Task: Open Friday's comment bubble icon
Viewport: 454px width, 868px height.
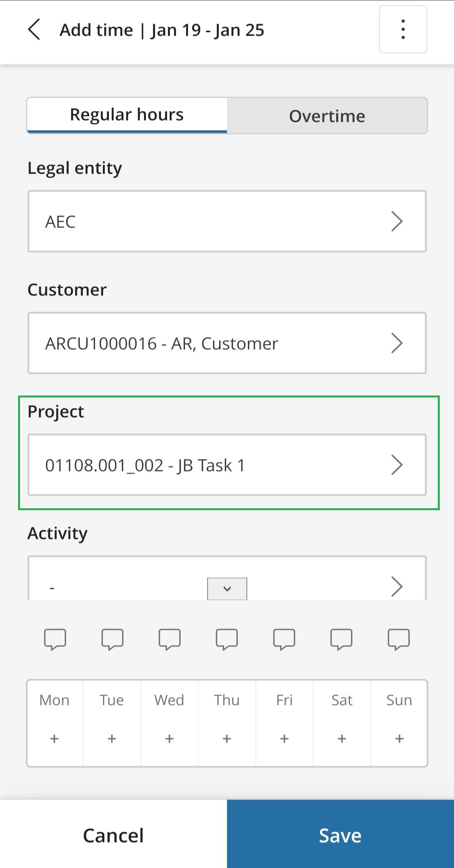Action: (x=284, y=639)
